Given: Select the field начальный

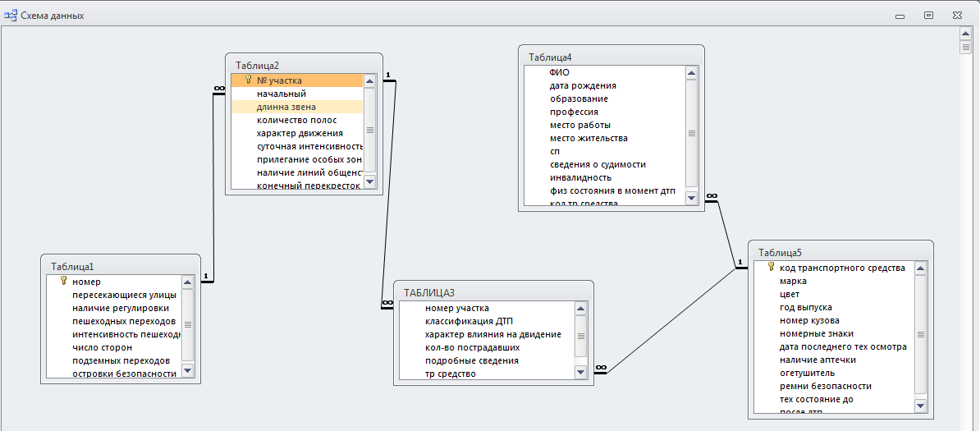Looking at the screenshot, I should [297, 94].
